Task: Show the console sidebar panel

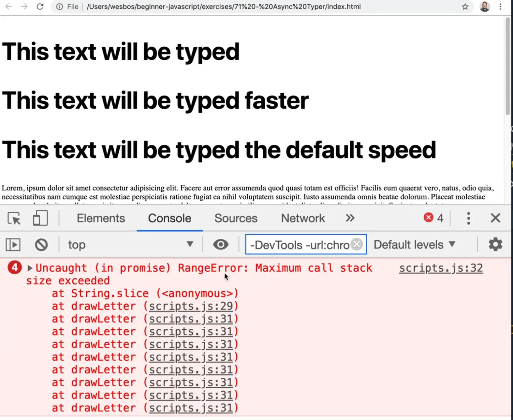Action: click(13, 245)
